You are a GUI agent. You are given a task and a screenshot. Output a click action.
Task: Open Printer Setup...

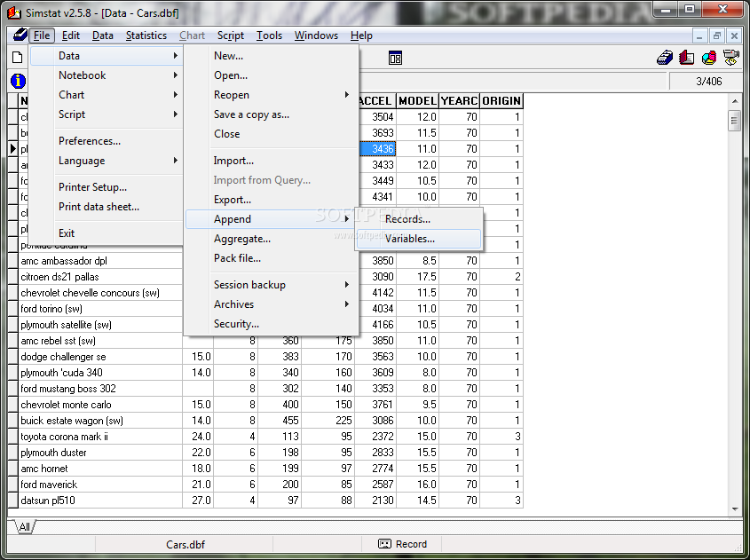[x=107, y=187]
